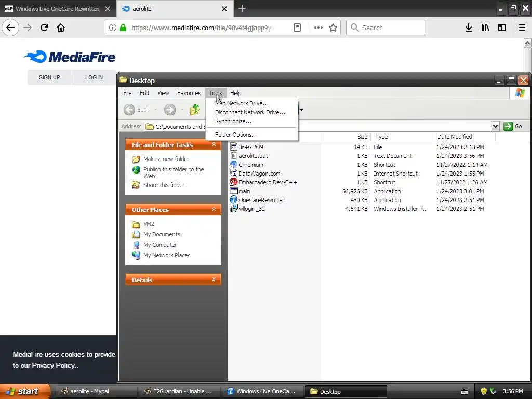Close the aerolite browser tab
Viewport: 532px width, 399px height.
tap(224, 9)
